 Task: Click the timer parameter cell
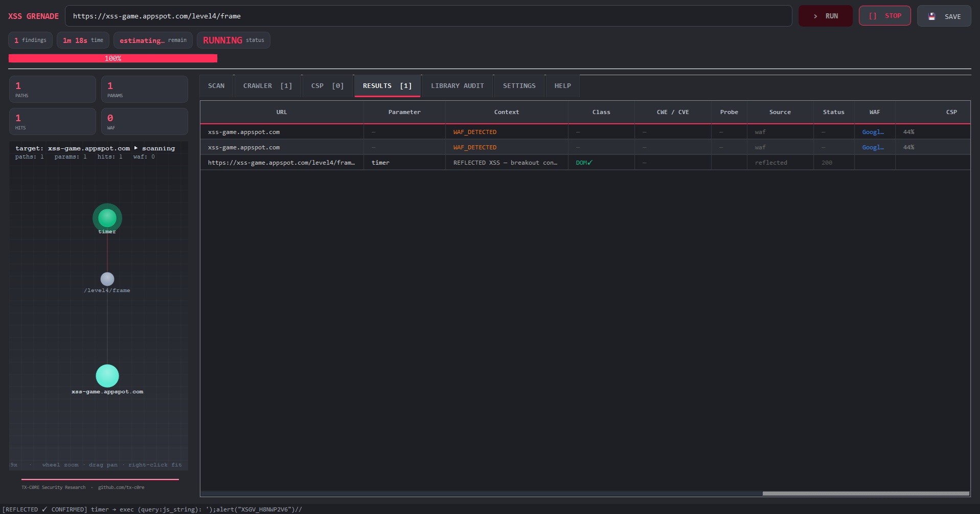[x=404, y=163]
